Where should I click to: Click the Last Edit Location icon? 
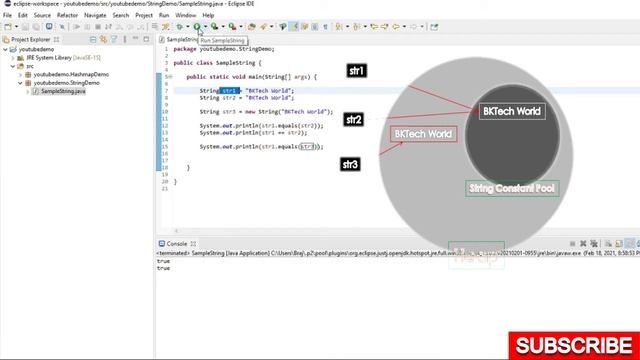pyautogui.click(x=374, y=27)
